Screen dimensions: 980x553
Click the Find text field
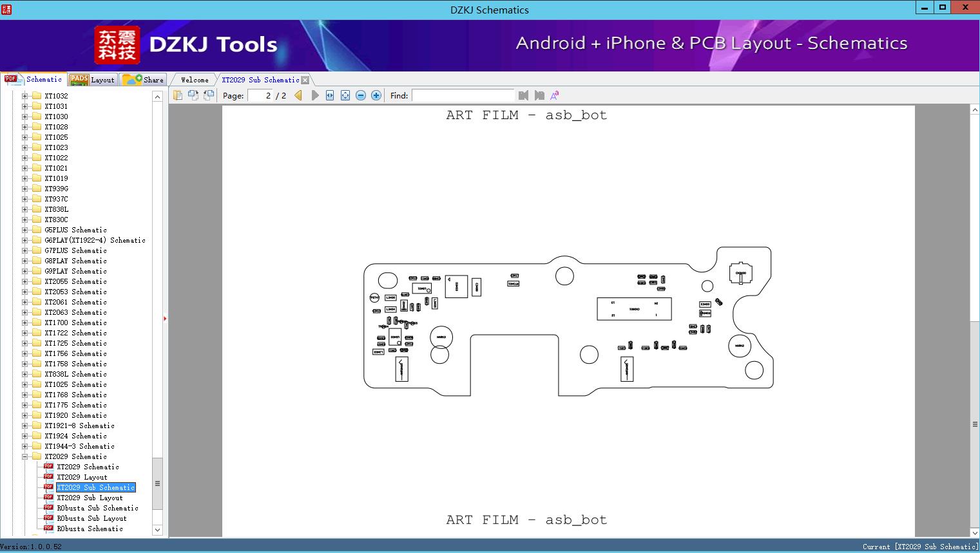pyautogui.click(x=463, y=95)
